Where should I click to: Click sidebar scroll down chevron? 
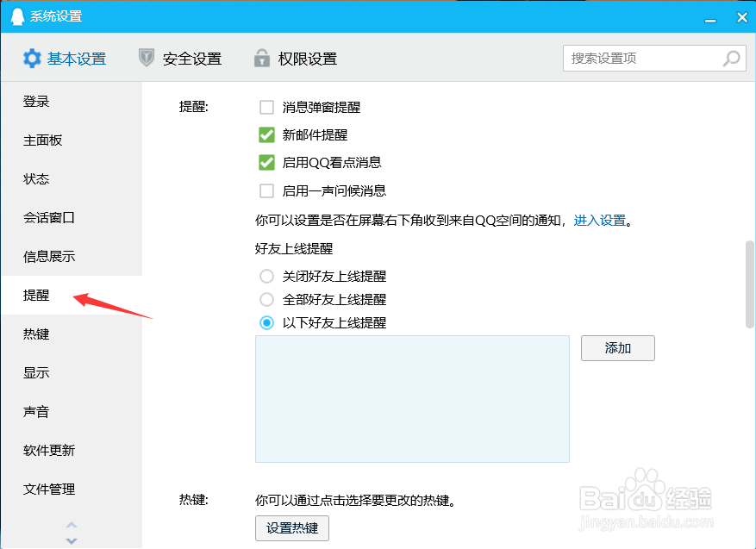click(72, 540)
